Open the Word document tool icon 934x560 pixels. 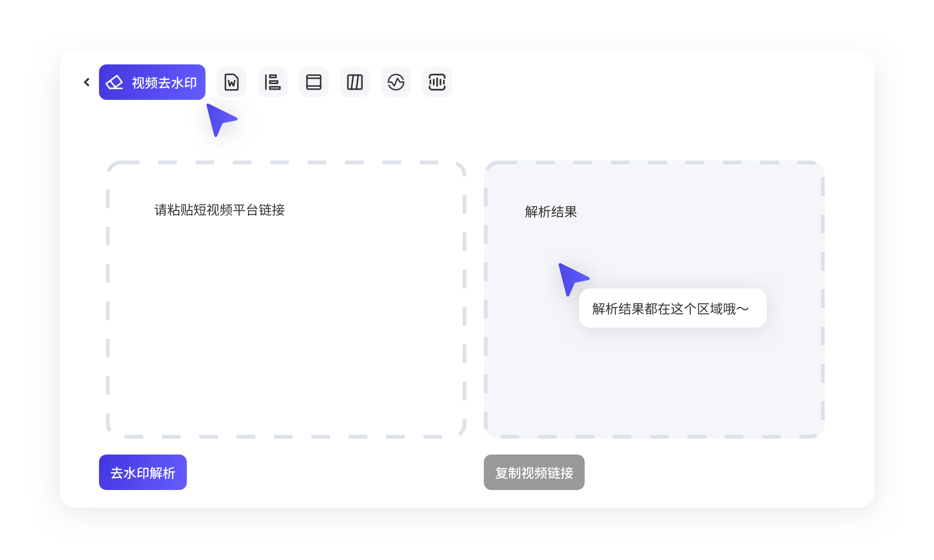click(232, 82)
